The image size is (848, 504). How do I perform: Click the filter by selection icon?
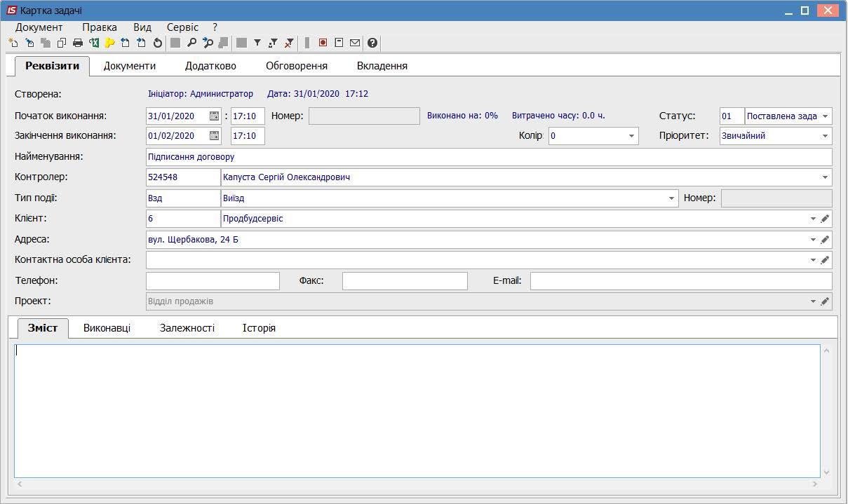click(x=274, y=43)
